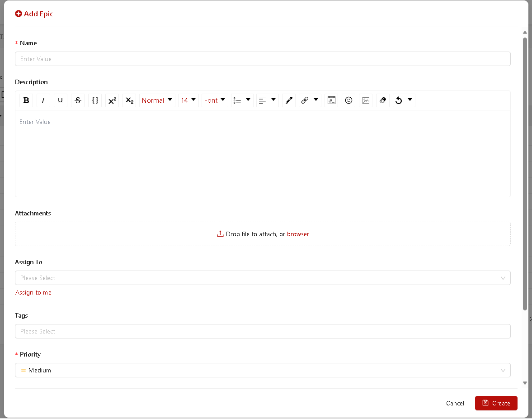Screen dimensions: 532x419
Task: Click the upload icon in Attachments area
Action: tap(220, 233)
